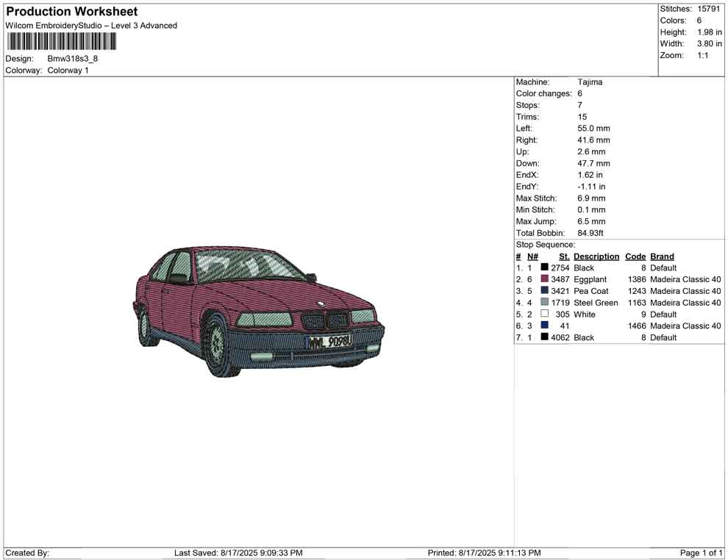The height and width of the screenshot is (560, 728).
Task: Click the Page 1 of 1 footer text
Action: point(701,553)
